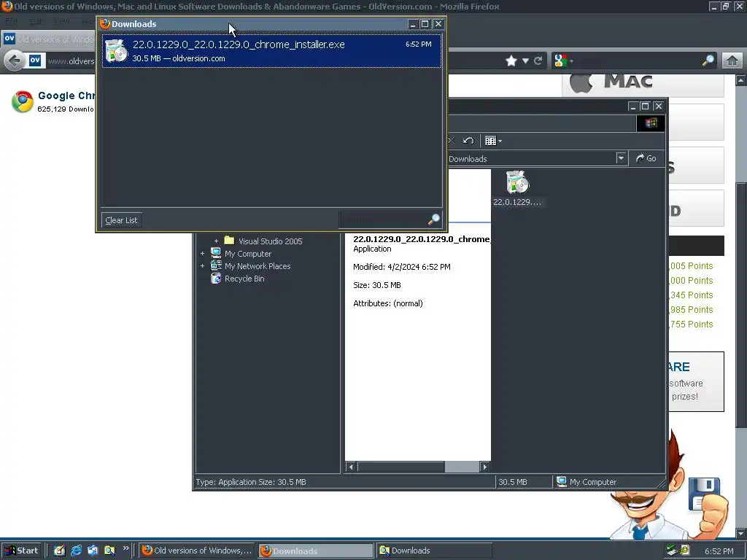
Task: Select the Visual Studio 2005 folder
Action: click(x=270, y=241)
